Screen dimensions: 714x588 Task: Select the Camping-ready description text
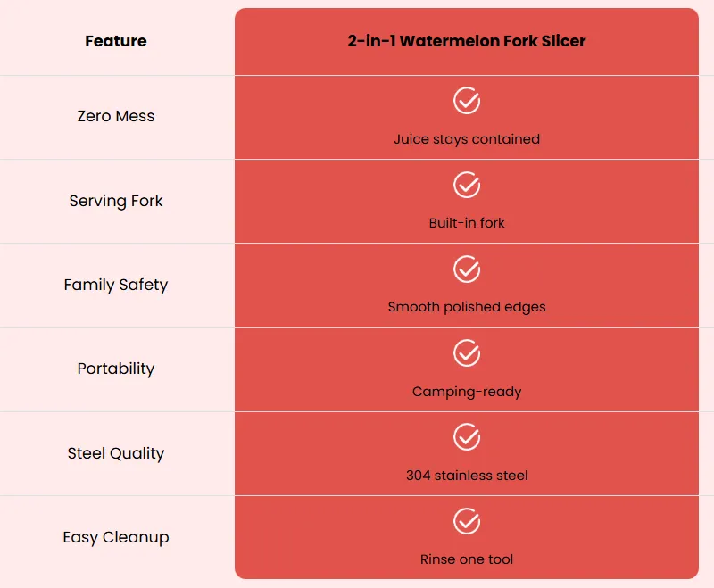[467, 392]
